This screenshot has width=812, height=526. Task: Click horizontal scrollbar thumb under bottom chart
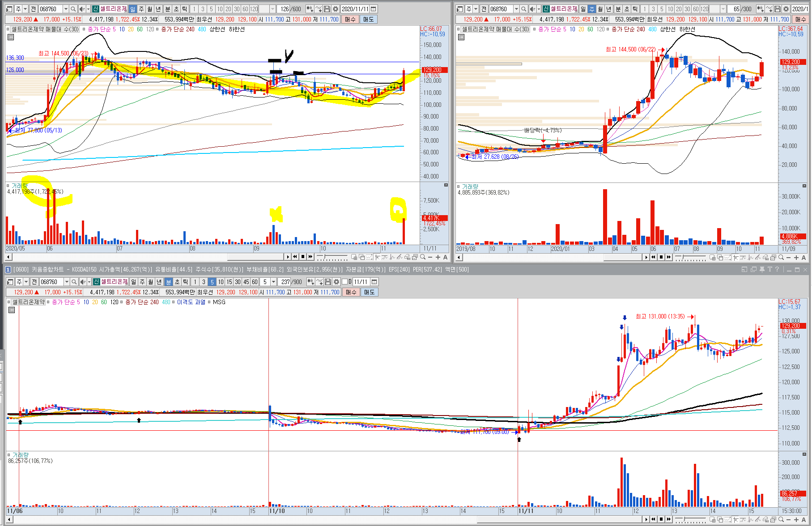point(560,519)
